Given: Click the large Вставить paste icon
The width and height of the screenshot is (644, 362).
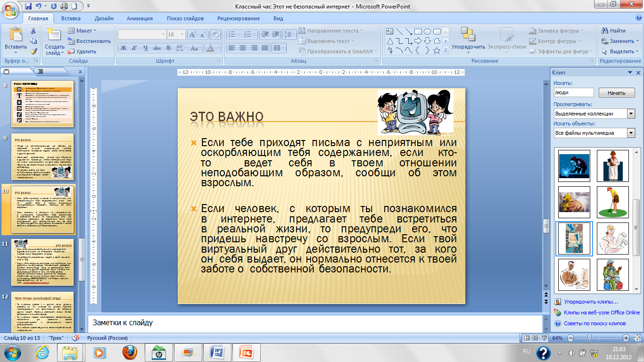Looking at the screenshot, I should pyautogui.click(x=16, y=36).
